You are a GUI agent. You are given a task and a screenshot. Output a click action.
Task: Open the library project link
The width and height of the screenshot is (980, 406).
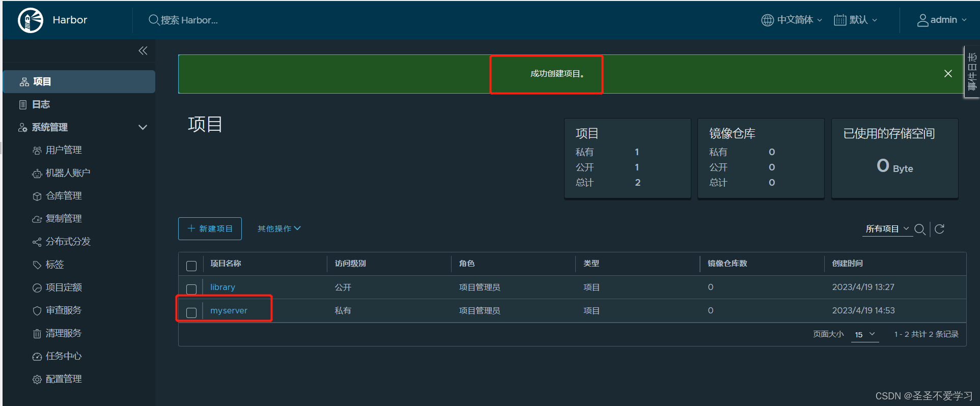pyautogui.click(x=222, y=287)
